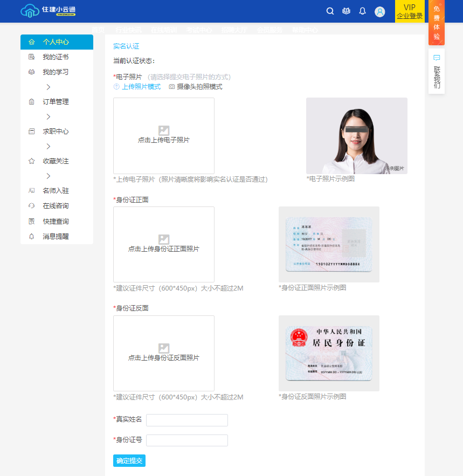Open notifications bell icon in header

(x=362, y=11)
